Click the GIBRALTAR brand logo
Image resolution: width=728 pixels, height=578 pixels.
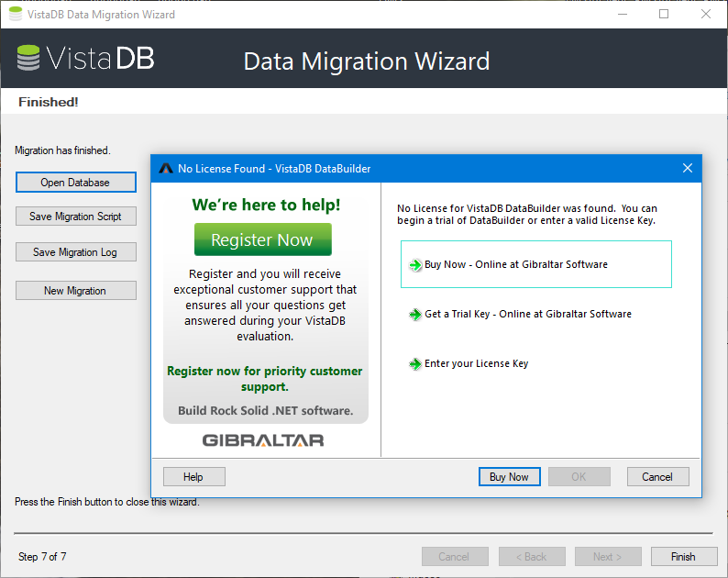click(263, 440)
